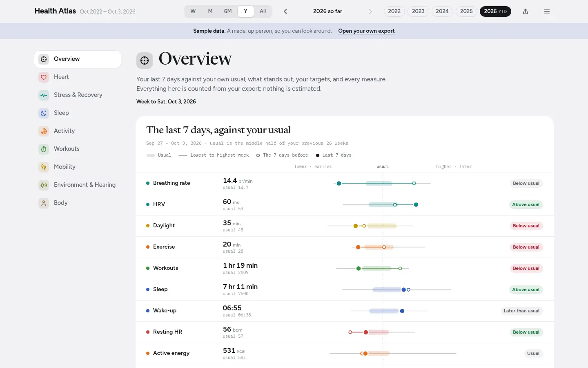Select the Y year range toggle
Screen dimensions: 588x368
[x=245, y=11]
